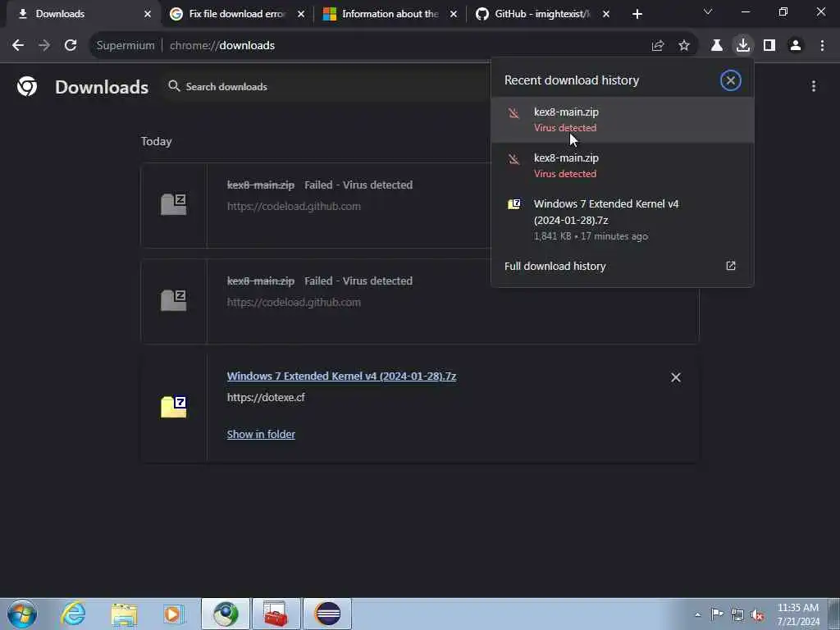Click the second failed kex8-main.zip file icon
This screenshot has width=840, height=630.
coord(174,300)
